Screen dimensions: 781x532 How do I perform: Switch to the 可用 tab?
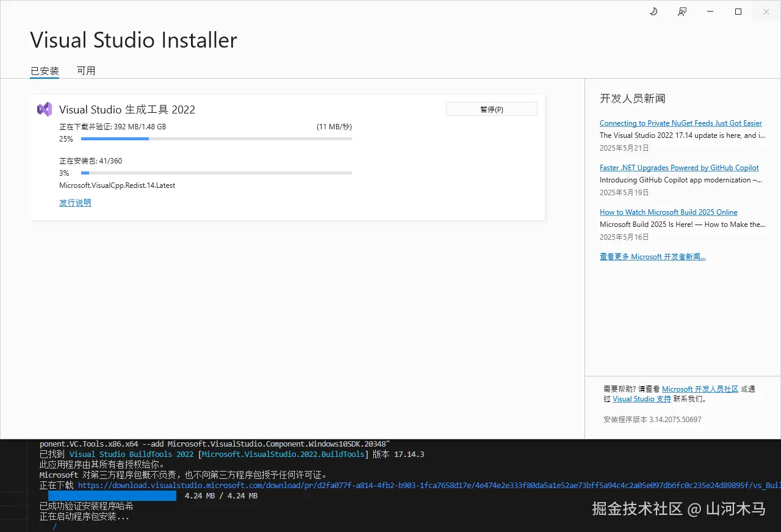click(x=86, y=71)
